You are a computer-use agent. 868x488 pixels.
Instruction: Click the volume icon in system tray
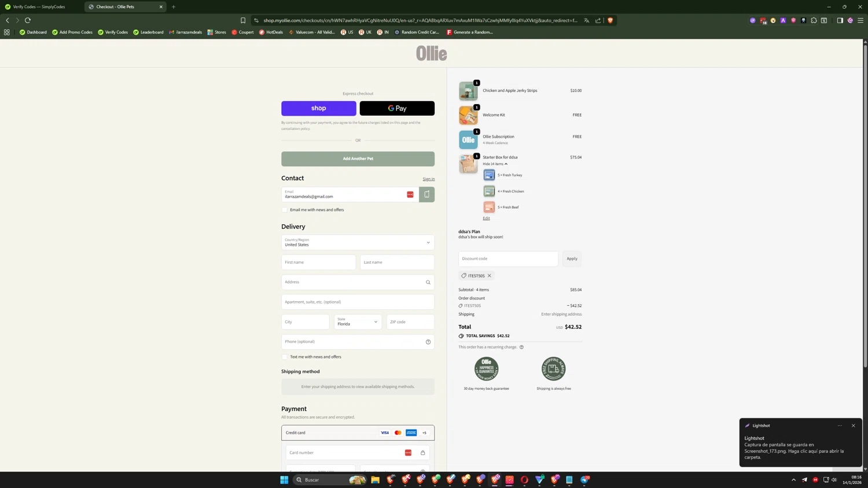834,480
